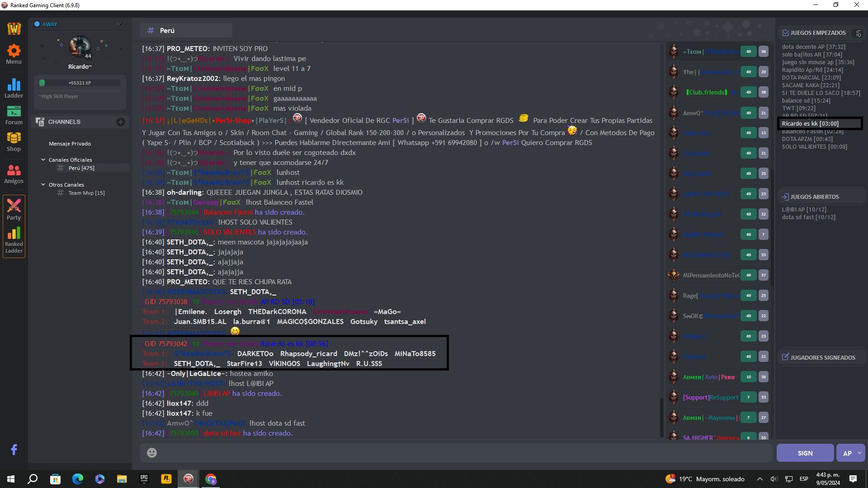Select the game 'SI TE DUELE LO SACO [18:57]'

821,93
